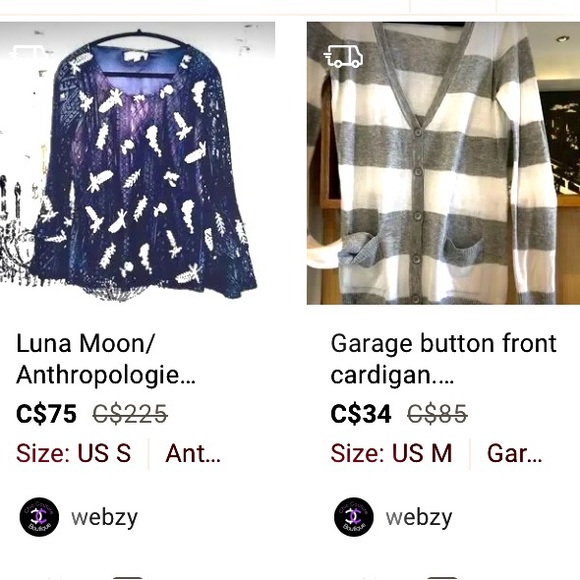Open the truncated Ant... brand tag

click(193, 453)
